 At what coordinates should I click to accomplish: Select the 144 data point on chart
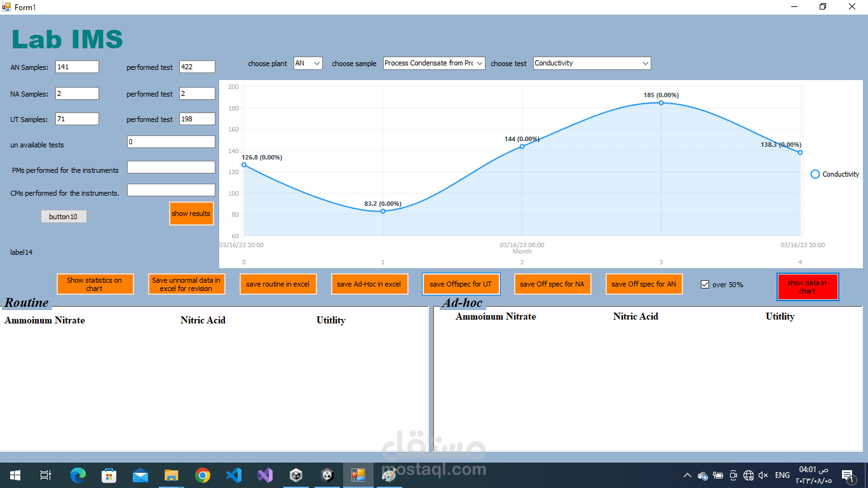522,146
